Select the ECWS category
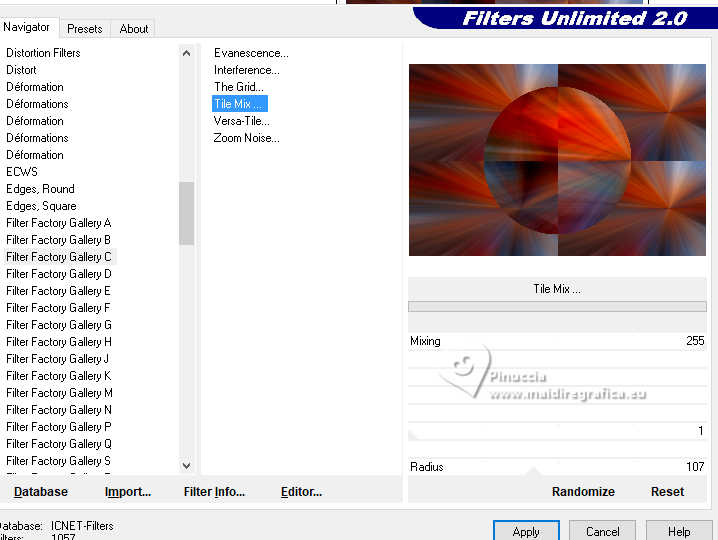 click(22, 172)
